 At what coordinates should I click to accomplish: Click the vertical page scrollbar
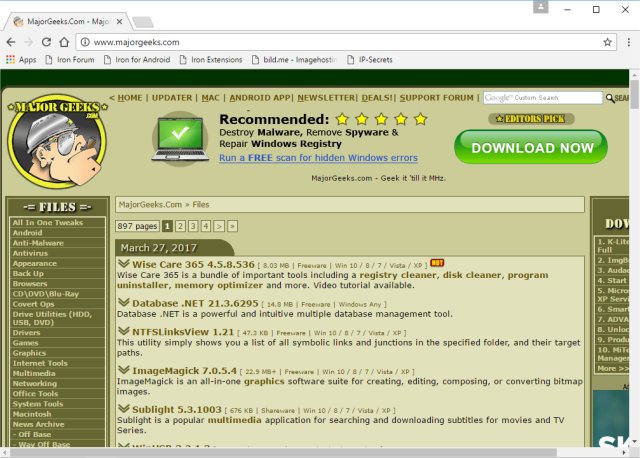[634, 95]
